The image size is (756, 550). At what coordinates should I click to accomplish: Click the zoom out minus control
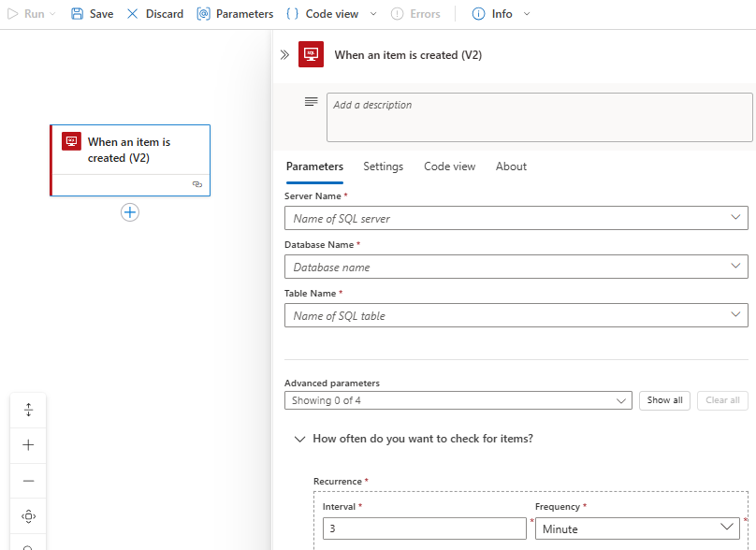click(x=28, y=481)
